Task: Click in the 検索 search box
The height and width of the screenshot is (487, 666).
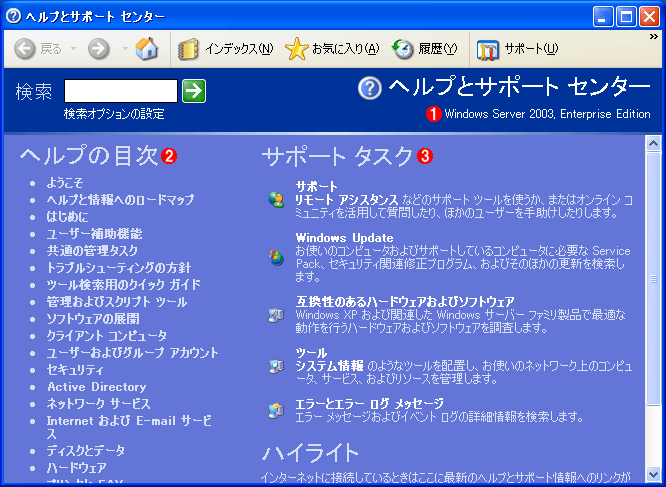Action: point(121,91)
